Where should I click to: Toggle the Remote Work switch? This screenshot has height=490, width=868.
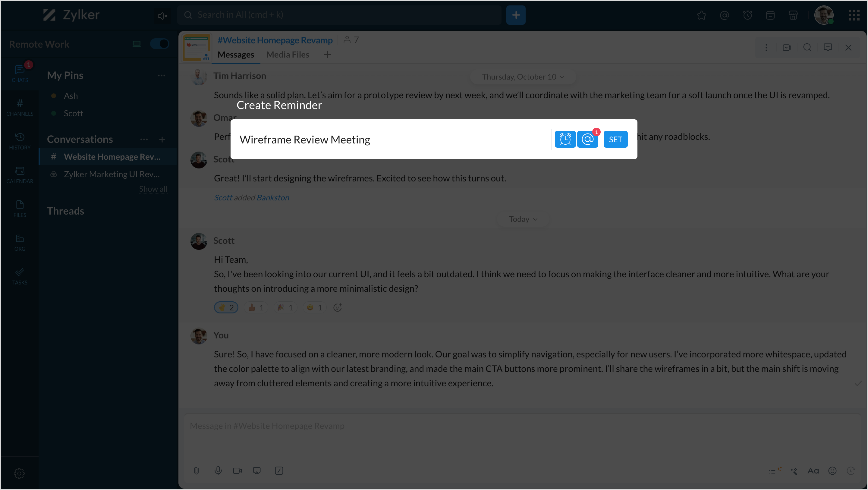[x=159, y=44]
